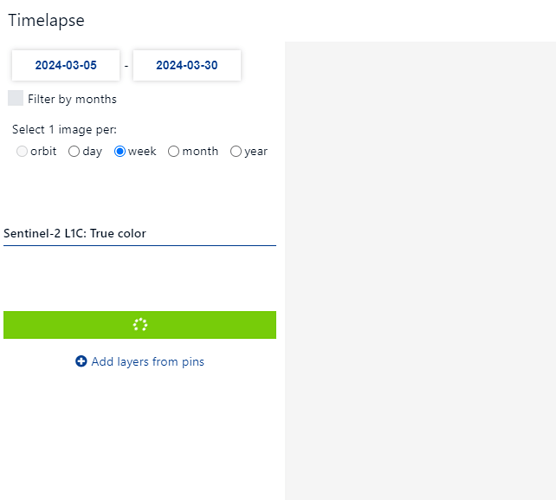556x500 pixels.
Task: Click the empty gray preview area
Action: [421, 271]
